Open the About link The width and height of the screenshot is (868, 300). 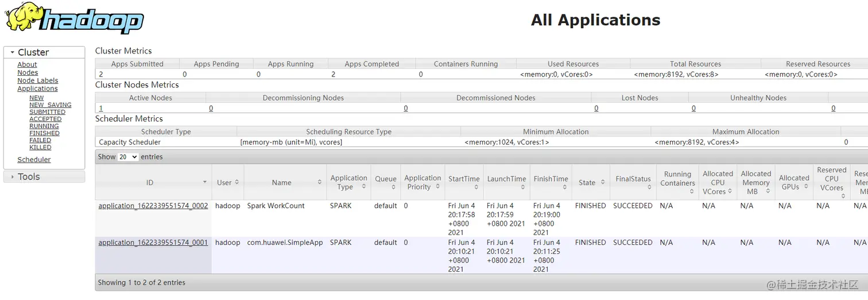coord(27,65)
